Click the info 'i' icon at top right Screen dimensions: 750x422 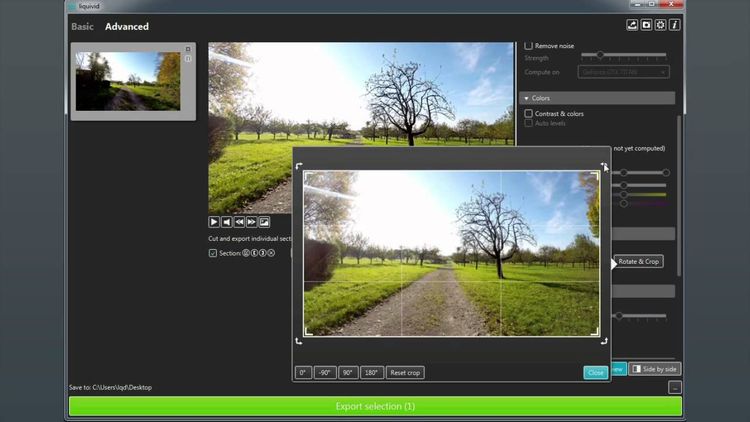point(674,25)
